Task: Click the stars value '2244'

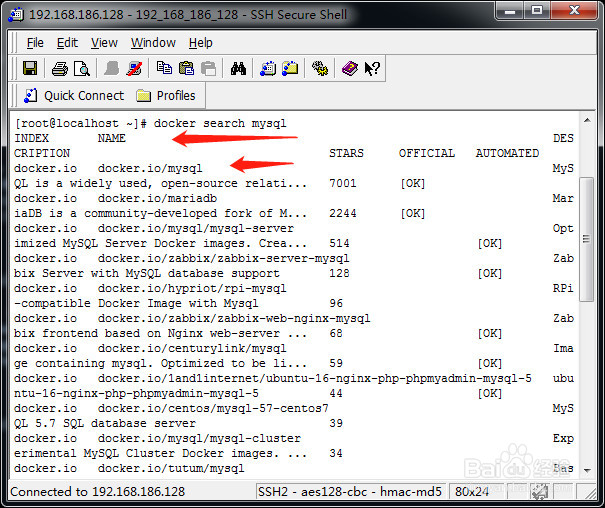Action: 343,213
